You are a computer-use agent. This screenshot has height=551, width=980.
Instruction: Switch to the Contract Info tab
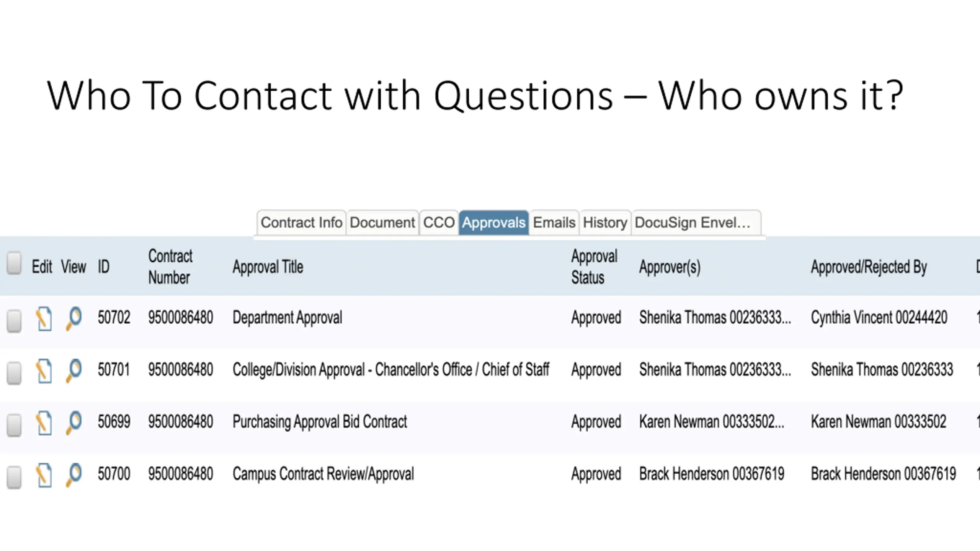(302, 222)
